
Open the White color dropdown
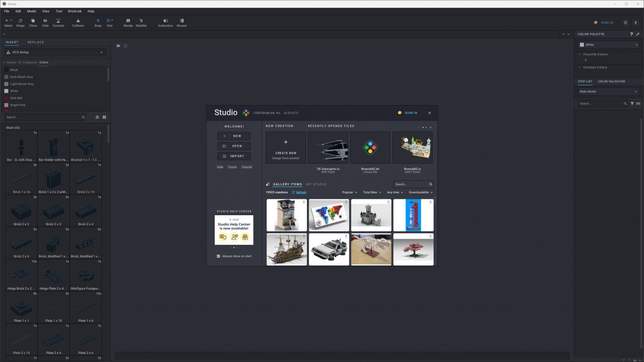coord(608,45)
